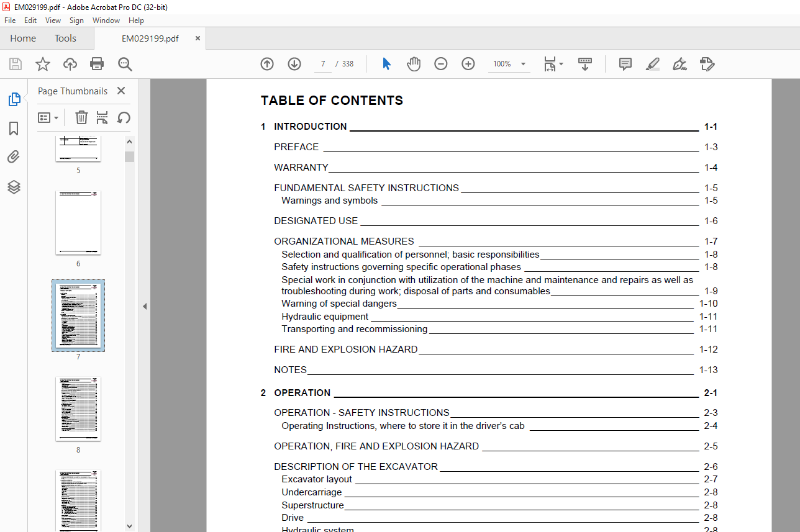Select page 5 thumbnail
Screen dimensions: 800x532
[78, 149]
